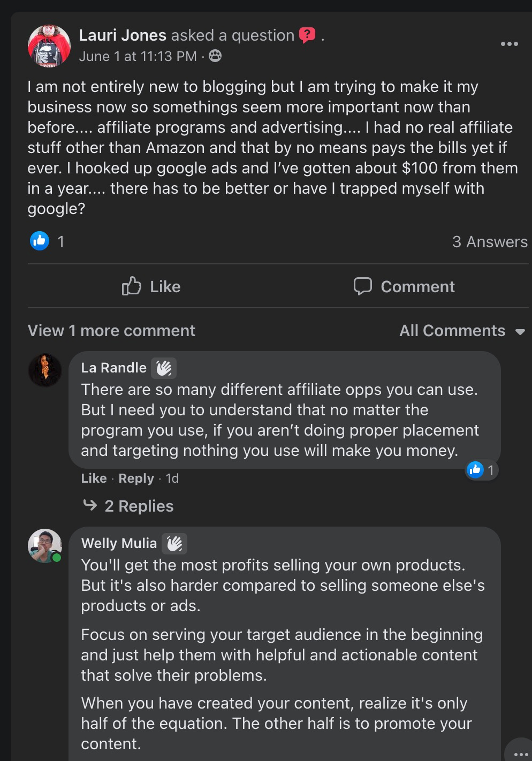Screen dimensions: 532x761
Task: Reply to La Randle's comment
Action: point(136,478)
